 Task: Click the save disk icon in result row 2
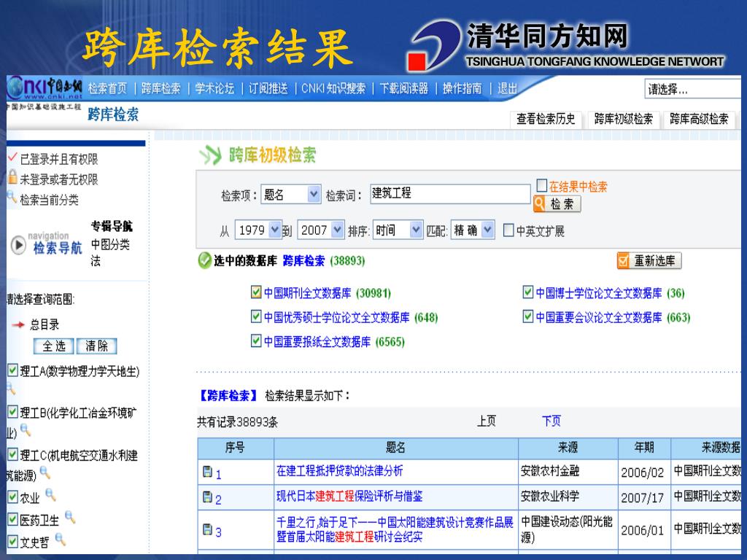[207, 497]
